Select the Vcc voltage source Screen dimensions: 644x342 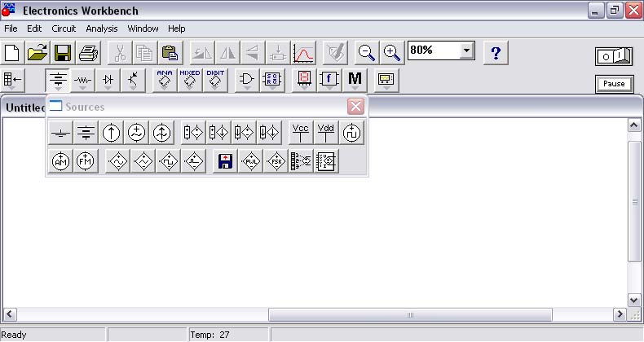[x=301, y=133]
